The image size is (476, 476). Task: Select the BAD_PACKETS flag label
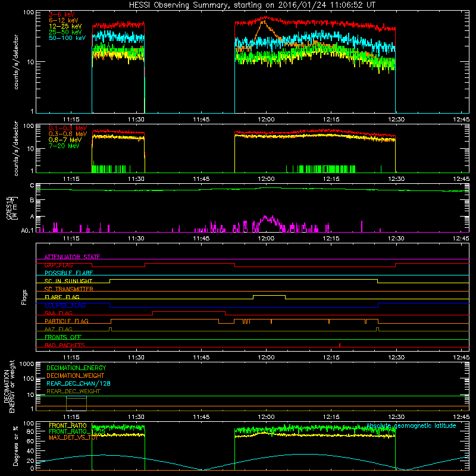tap(65, 345)
